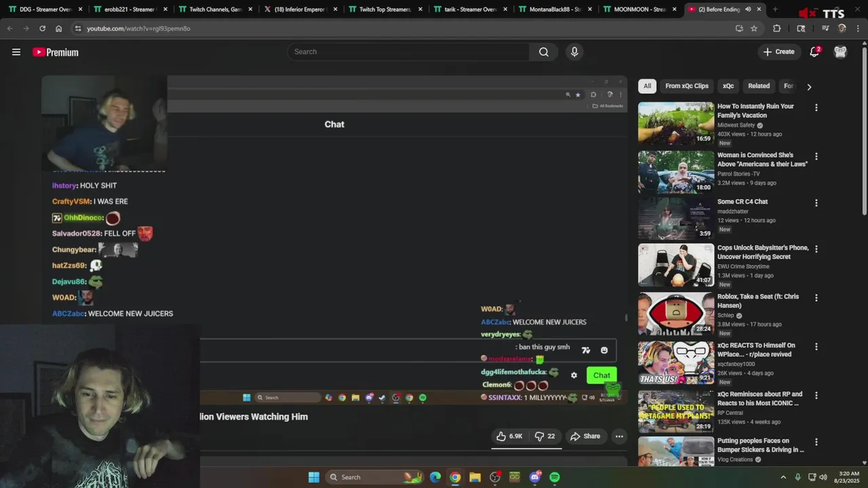The height and width of the screenshot is (488, 868).
Task: Open network settings in system tray
Action: pos(812,477)
